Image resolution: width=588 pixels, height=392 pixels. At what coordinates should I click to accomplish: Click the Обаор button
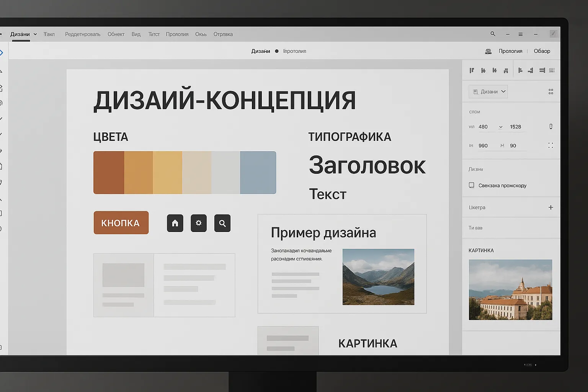(542, 51)
